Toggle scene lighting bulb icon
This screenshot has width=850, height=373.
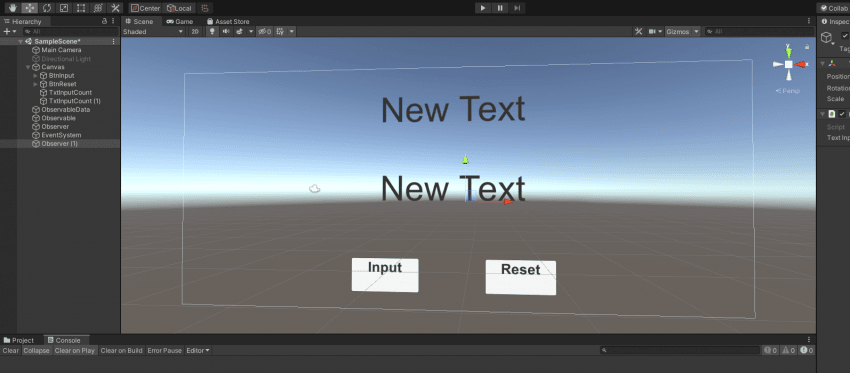[212, 31]
